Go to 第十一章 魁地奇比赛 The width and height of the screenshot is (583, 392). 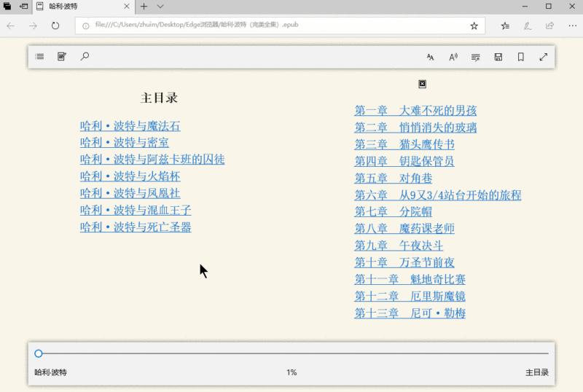tap(410, 279)
